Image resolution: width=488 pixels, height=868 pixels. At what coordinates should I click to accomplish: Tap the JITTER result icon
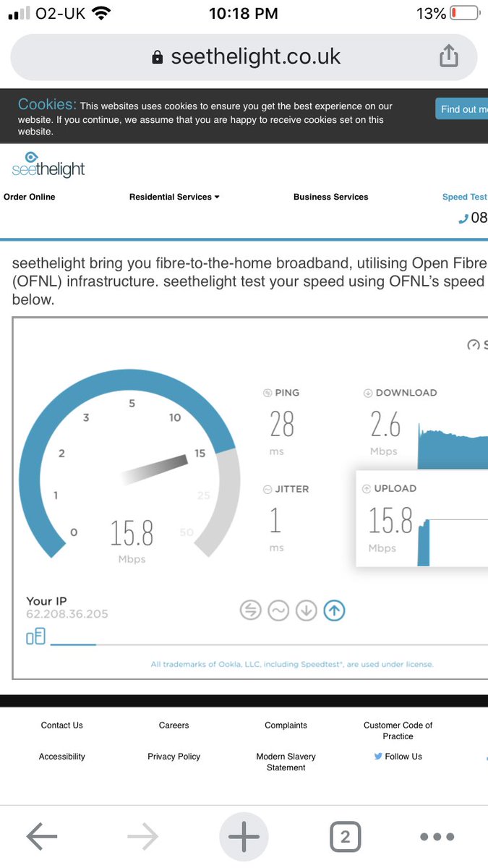pyautogui.click(x=267, y=489)
